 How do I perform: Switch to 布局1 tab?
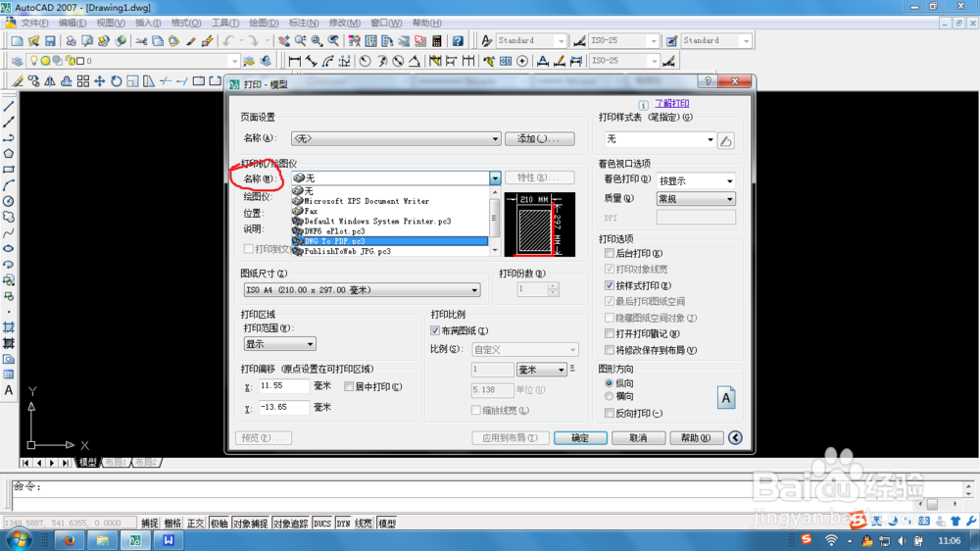[x=117, y=462]
